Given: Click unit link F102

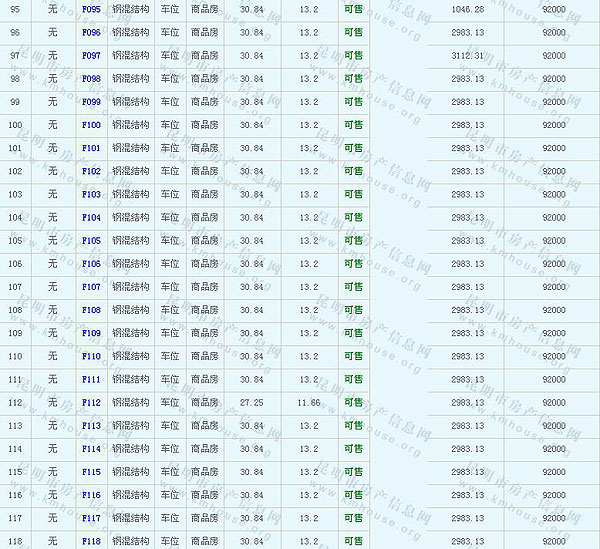Looking at the screenshot, I should (91, 171).
